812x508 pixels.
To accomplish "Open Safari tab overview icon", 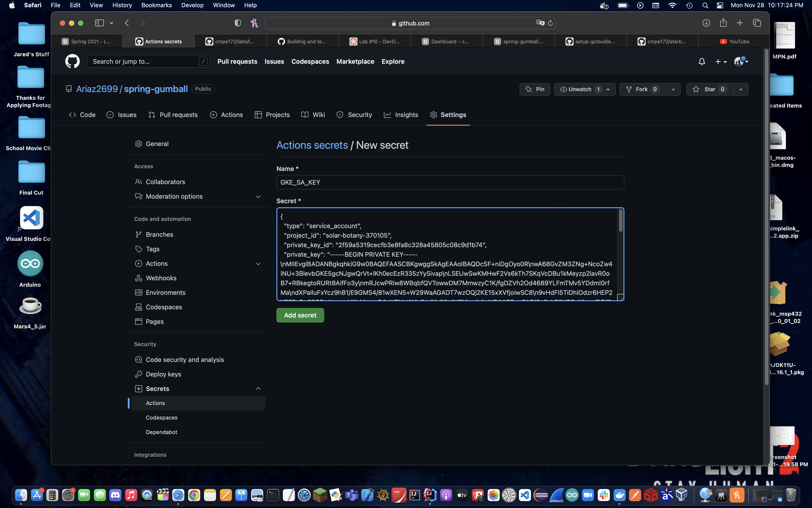I will [x=757, y=23].
